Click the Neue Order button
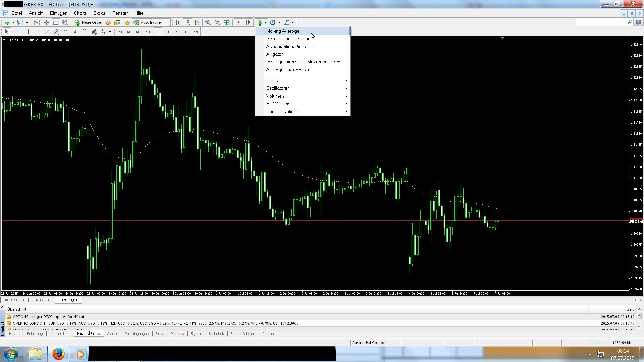This screenshot has height=362, width=644. pyautogui.click(x=89, y=22)
